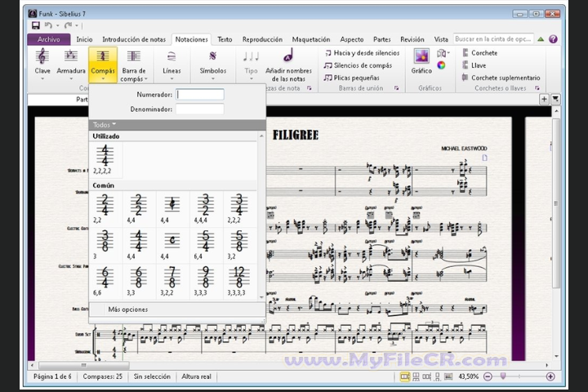This screenshot has width=588, height=392.
Task: Open the Símbolos gallery
Action: point(212,64)
